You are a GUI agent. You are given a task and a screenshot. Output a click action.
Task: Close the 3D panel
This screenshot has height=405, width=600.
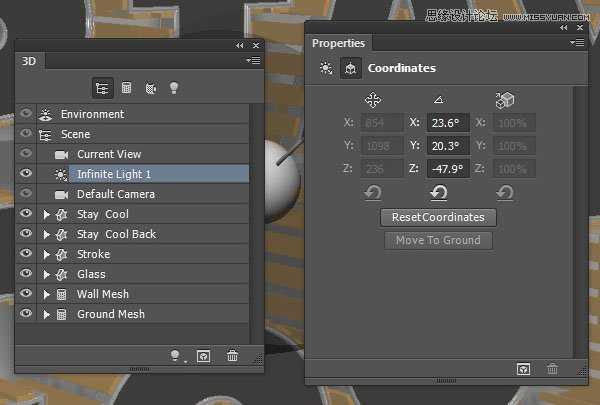[x=256, y=46]
